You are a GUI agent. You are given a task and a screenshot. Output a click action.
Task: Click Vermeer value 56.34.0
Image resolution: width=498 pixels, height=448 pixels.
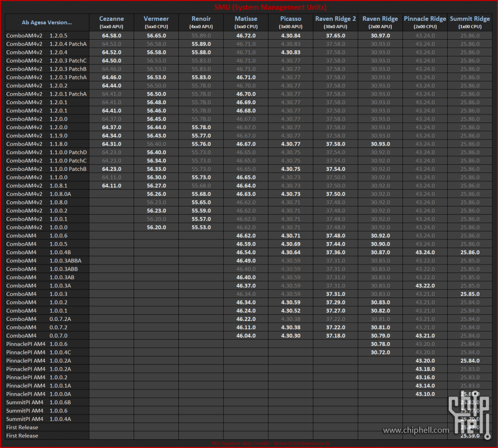[157, 161]
